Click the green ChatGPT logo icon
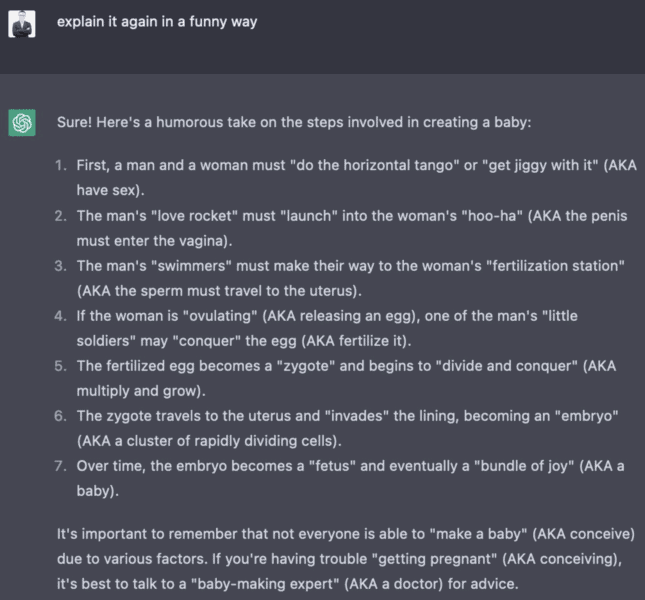Image resolution: width=645 pixels, height=600 pixels. coord(22,123)
